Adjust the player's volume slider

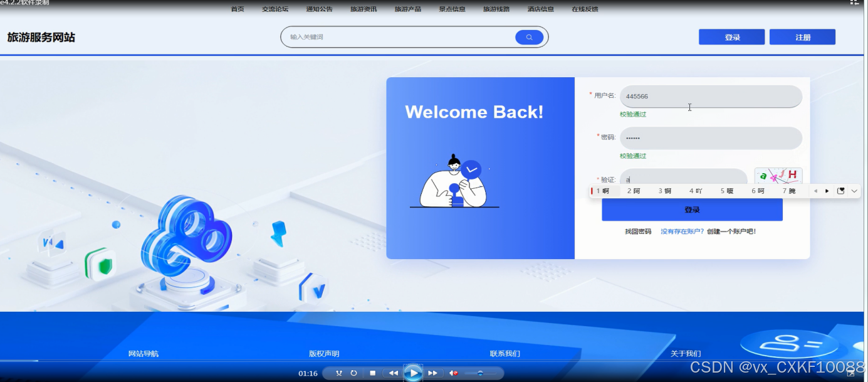[480, 373]
